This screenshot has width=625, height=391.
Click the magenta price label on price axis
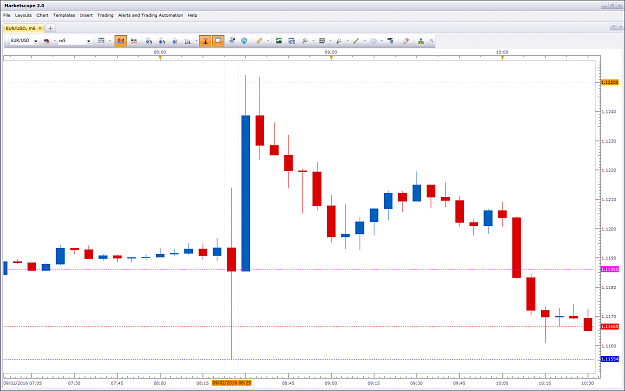(x=609, y=269)
